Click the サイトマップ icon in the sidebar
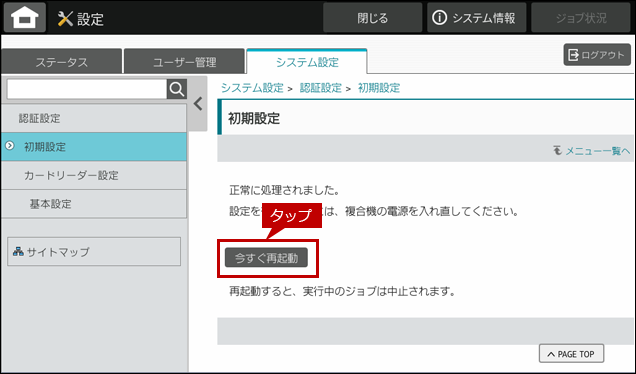The height and width of the screenshot is (374, 636). click(x=18, y=251)
